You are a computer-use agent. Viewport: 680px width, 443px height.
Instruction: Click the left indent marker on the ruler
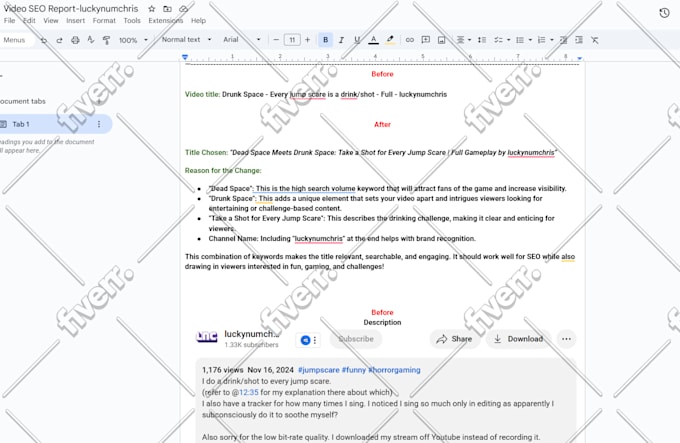(x=185, y=57)
